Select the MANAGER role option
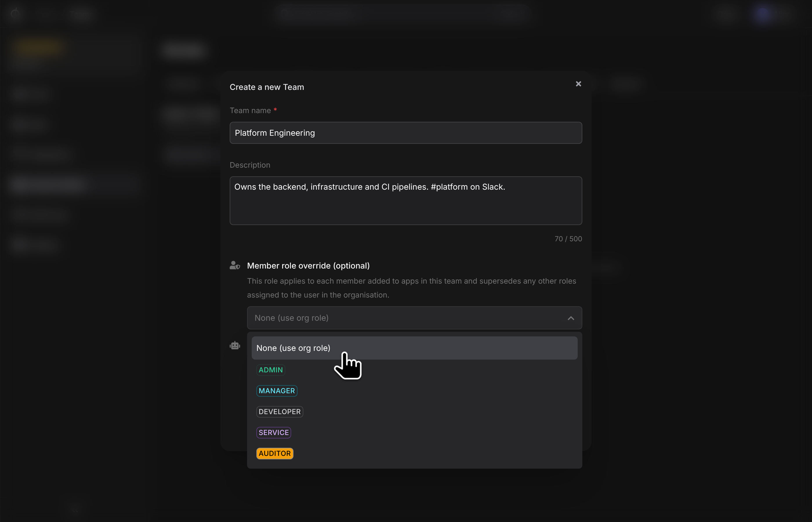812x522 pixels. click(x=277, y=391)
